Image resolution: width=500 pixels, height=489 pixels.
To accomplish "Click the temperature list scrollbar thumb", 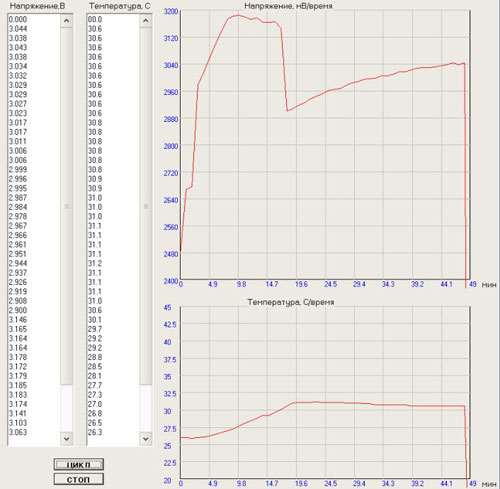I will (x=146, y=206).
